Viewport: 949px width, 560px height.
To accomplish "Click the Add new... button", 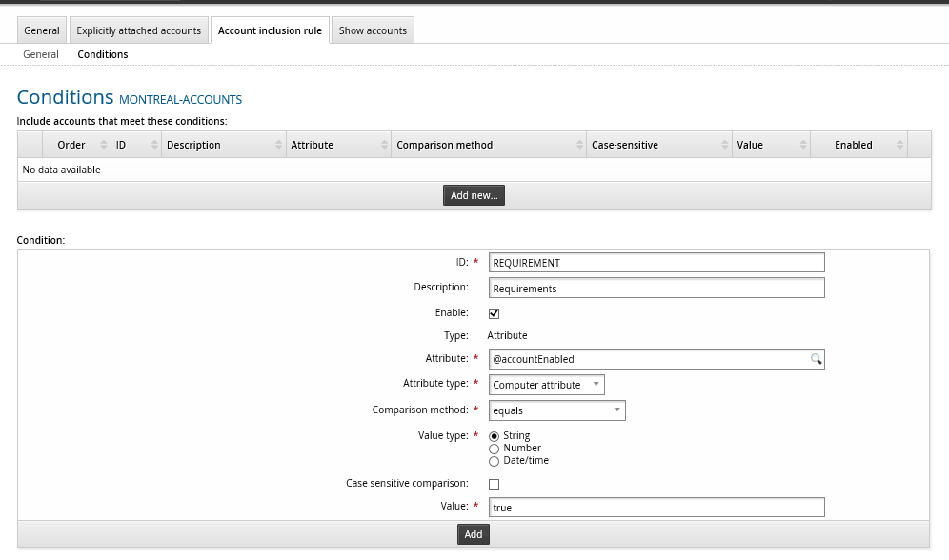I will point(474,195).
